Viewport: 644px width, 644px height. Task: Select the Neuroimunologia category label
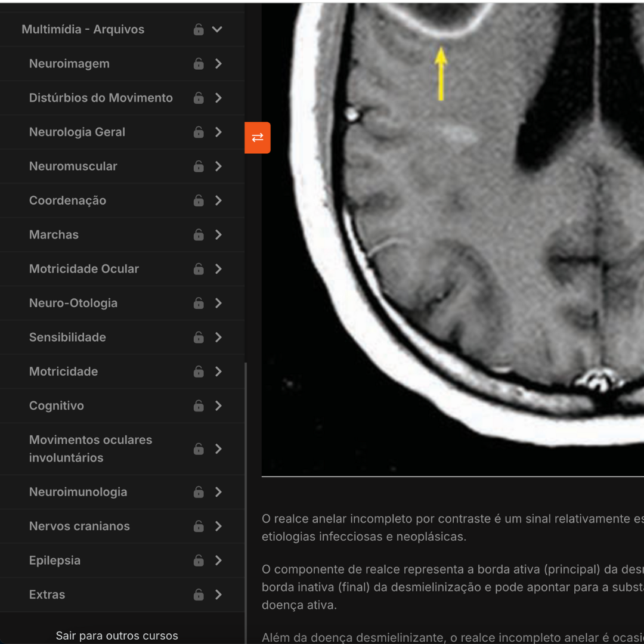click(x=78, y=492)
